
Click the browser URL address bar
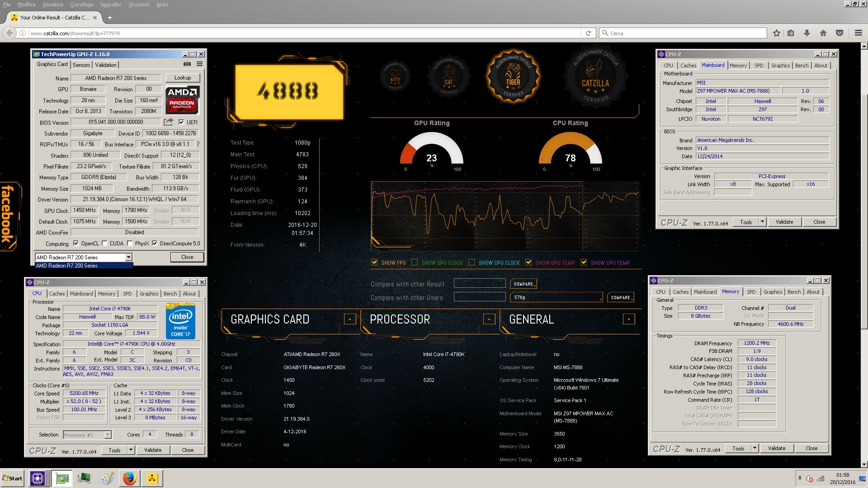pos(305,33)
